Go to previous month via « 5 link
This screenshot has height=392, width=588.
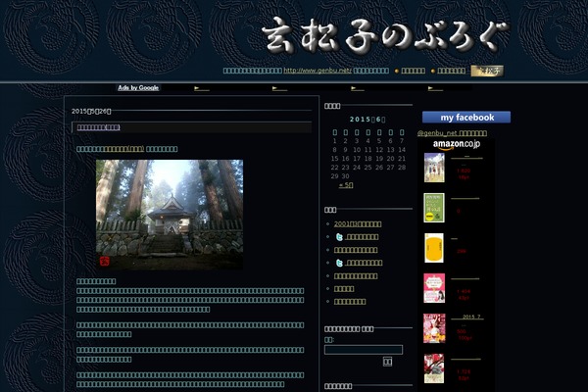click(x=346, y=185)
